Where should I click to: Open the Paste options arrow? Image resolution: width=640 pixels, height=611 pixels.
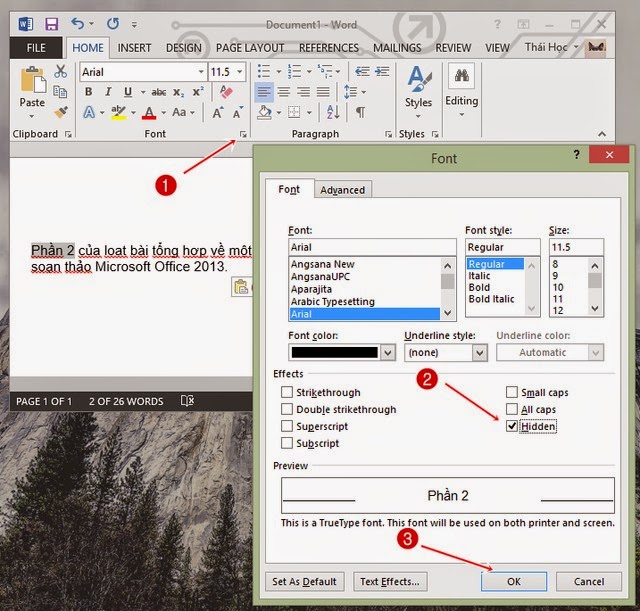pyautogui.click(x=32, y=116)
